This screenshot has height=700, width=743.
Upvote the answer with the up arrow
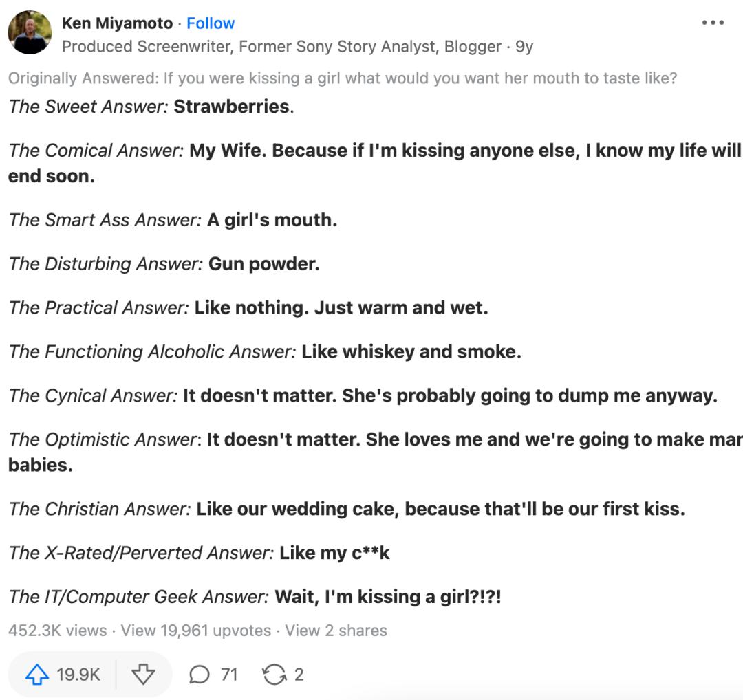pos(37,675)
